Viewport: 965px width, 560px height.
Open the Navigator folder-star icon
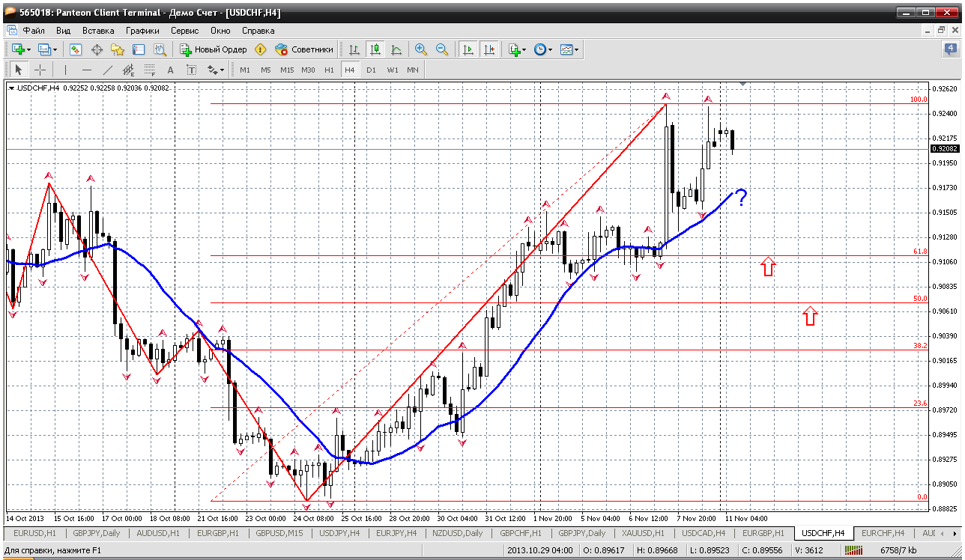(118, 49)
